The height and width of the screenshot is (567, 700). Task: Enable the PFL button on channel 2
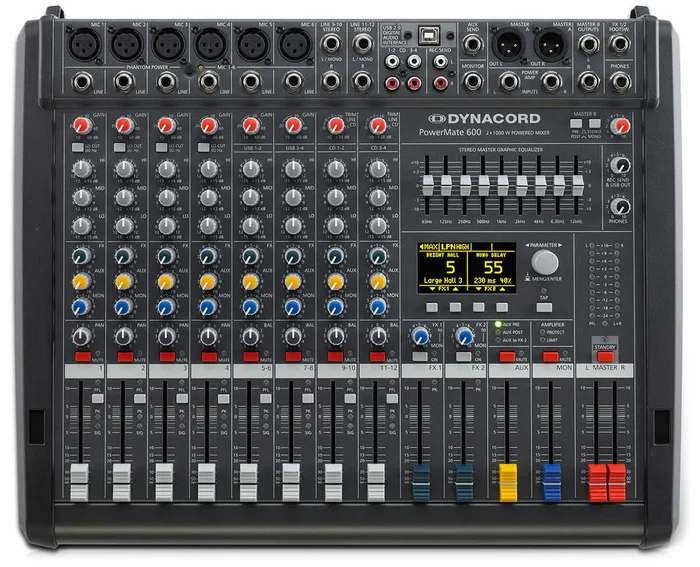coord(140,399)
